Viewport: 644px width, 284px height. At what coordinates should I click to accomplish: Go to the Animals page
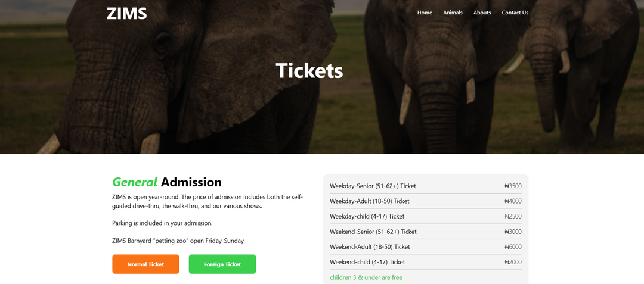pos(453,13)
